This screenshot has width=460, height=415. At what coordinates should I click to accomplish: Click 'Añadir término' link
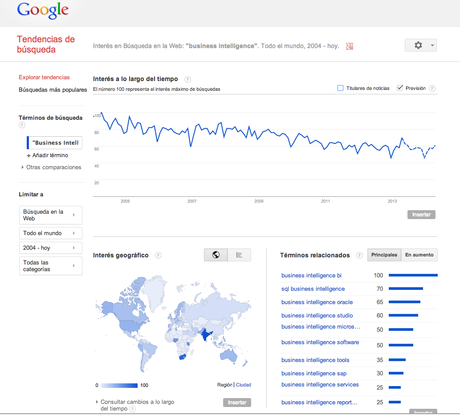[50, 155]
